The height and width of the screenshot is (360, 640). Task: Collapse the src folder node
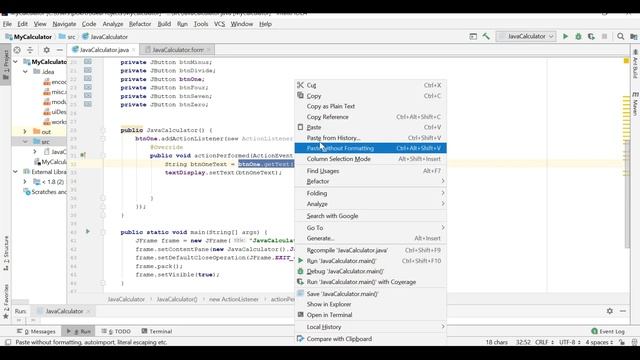25,142
